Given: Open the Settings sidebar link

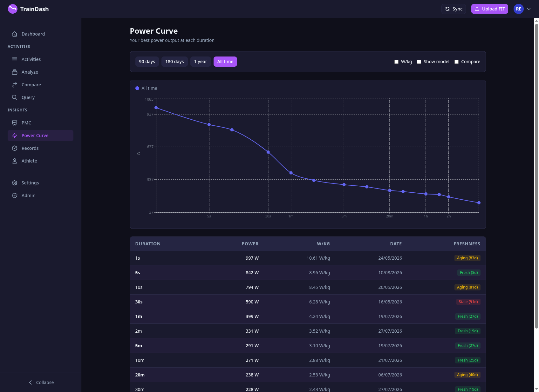Looking at the screenshot, I should pos(40,183).
